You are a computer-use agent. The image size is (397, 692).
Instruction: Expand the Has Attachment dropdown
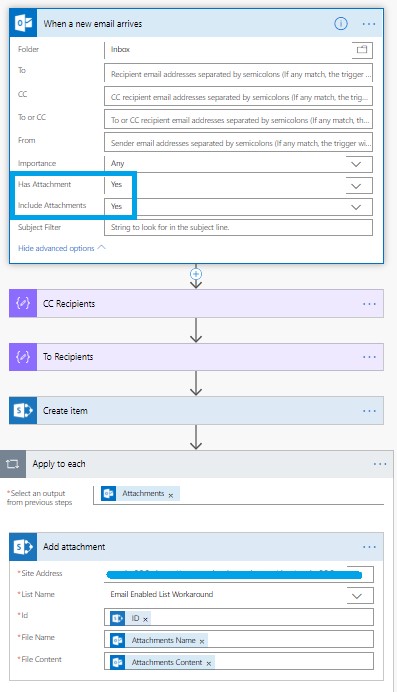pyautogui.click(x=356, y=186)
